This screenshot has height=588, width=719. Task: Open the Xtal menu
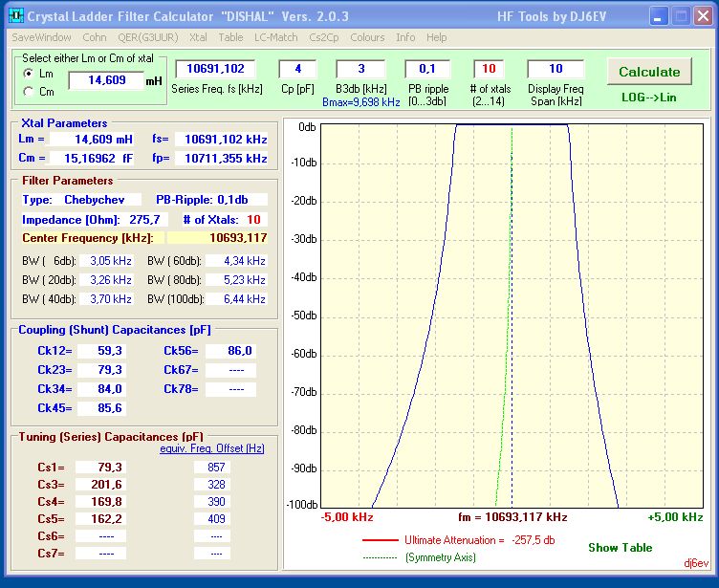[198, 37]
